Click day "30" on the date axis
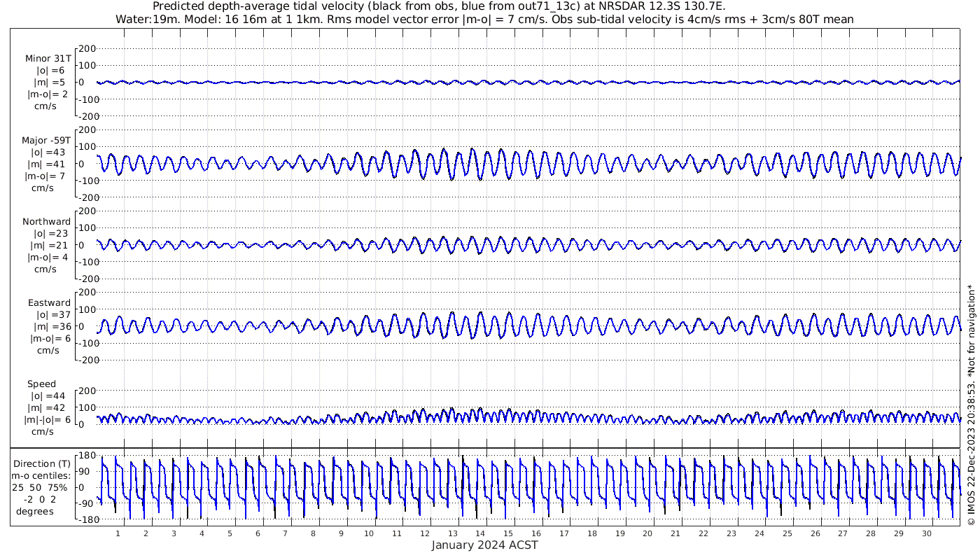The image size is (980, 560). [x=927, y=533]
